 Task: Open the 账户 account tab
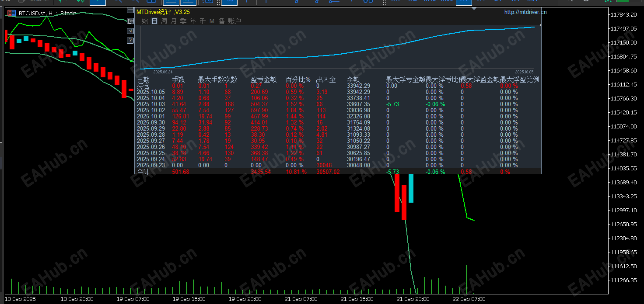(x=234, y=21)
